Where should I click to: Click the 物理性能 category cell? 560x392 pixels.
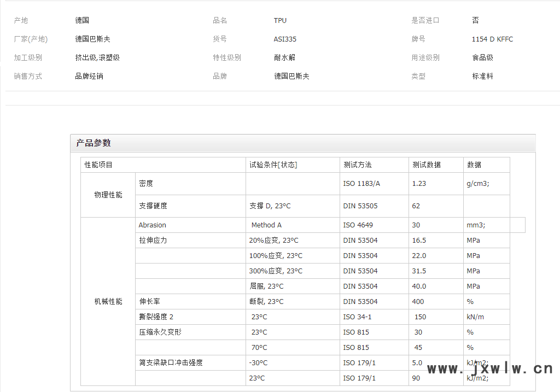(x=108, y=195)
